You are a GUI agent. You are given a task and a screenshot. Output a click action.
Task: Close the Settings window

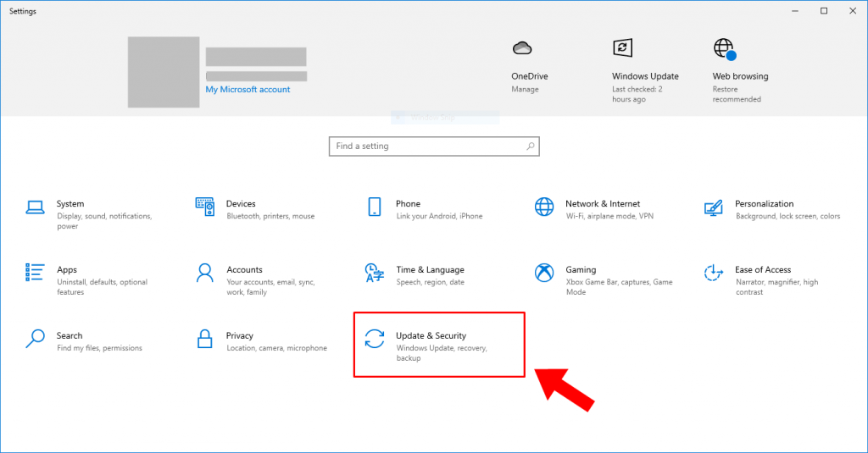coord(853,10)
